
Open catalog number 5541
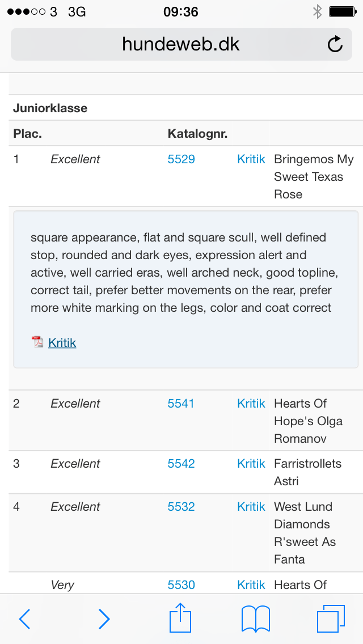(181, 404)
